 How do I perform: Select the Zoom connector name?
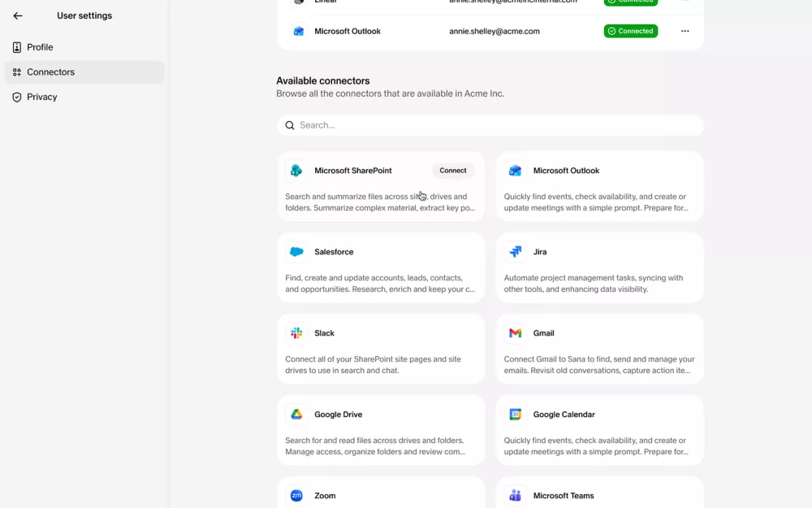(x=325, y=496)
